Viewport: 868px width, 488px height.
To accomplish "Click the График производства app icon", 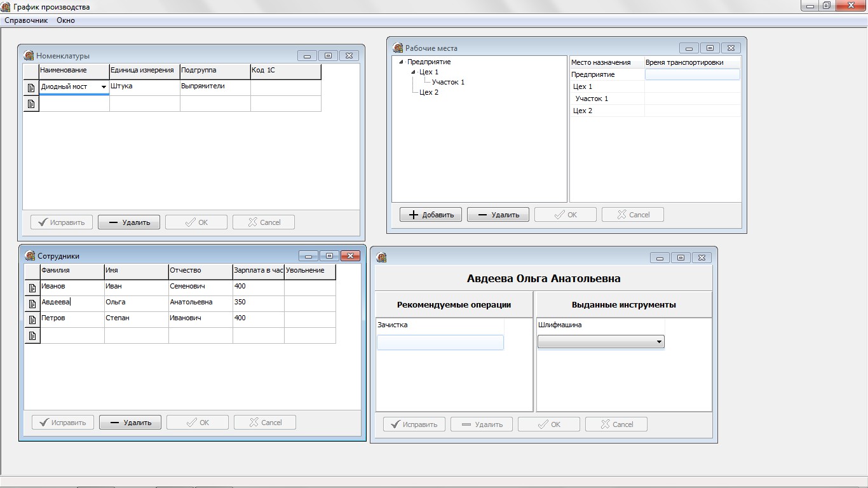I will coord(6,6).
